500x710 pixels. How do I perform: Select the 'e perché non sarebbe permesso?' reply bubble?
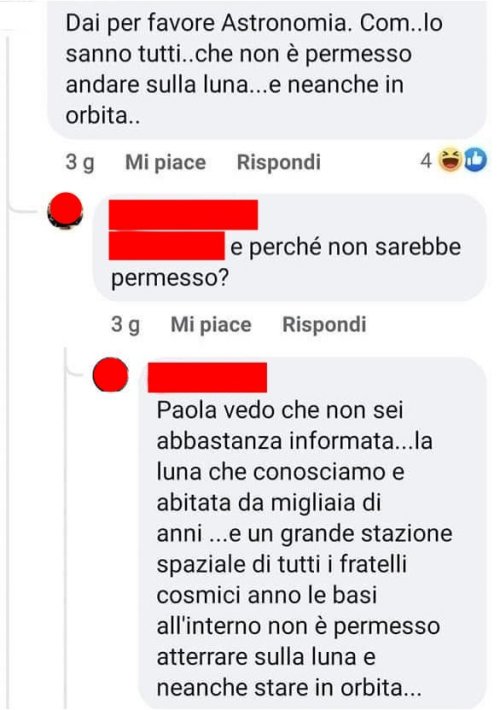point(290,248)
